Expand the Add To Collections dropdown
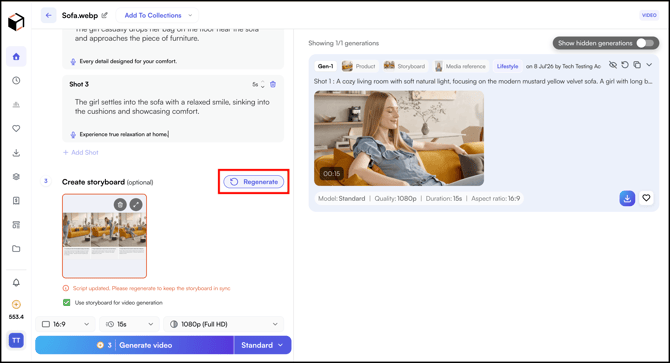This screenshot has height=363, width=670. pyautogui.click(x=158, y=15)
